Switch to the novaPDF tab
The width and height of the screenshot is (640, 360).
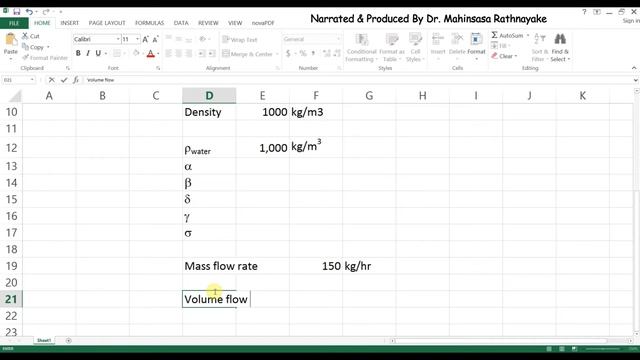point(263,23)
